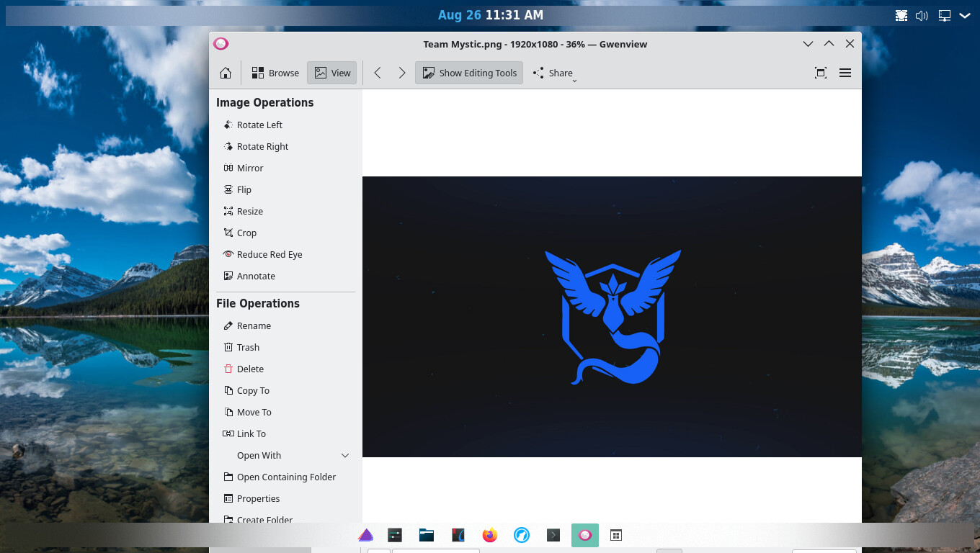This screenshot has width=980, height=553.
Task: Click the Gwenview window title text
Action: click(x=535, y=44)
